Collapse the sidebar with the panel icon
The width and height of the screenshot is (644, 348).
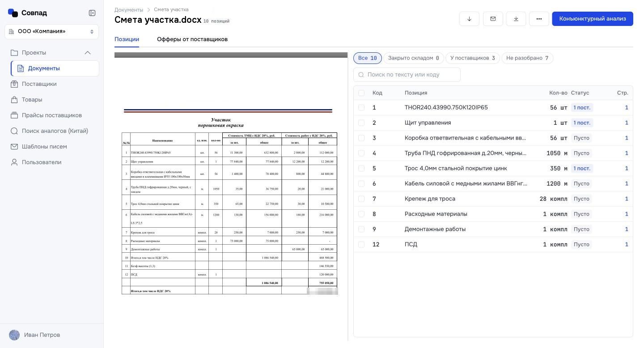point(92,13)
